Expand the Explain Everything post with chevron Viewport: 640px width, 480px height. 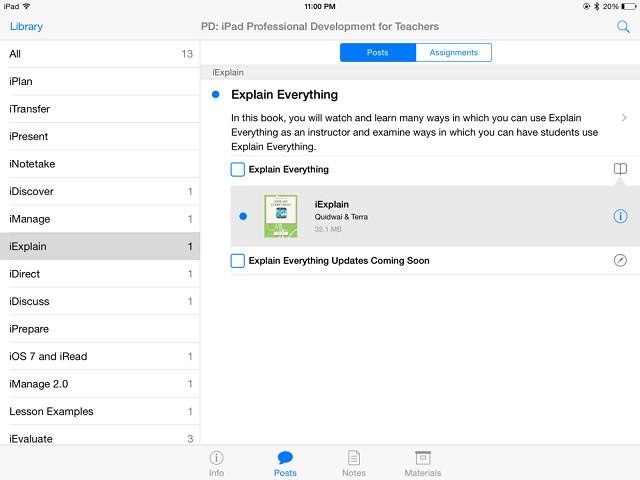point(624,118)
